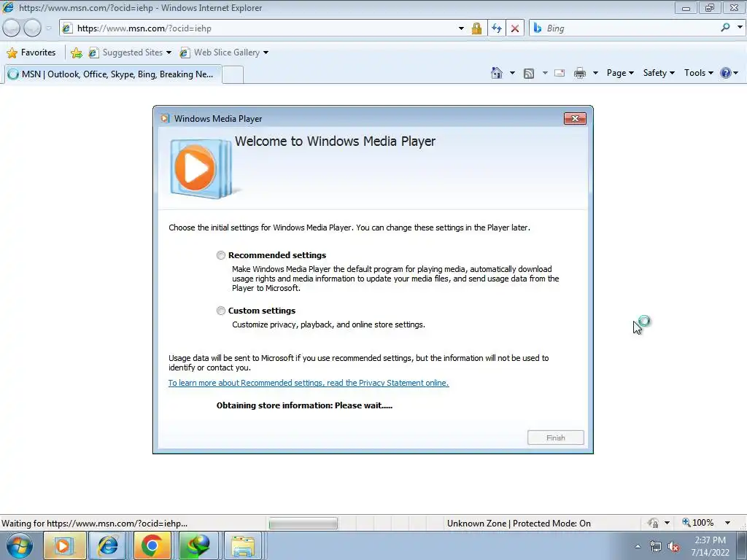Viewport: 747px width, 560px height.
Task: Click the privacy report icon in status bar
Action: click(x=653, y=523)
